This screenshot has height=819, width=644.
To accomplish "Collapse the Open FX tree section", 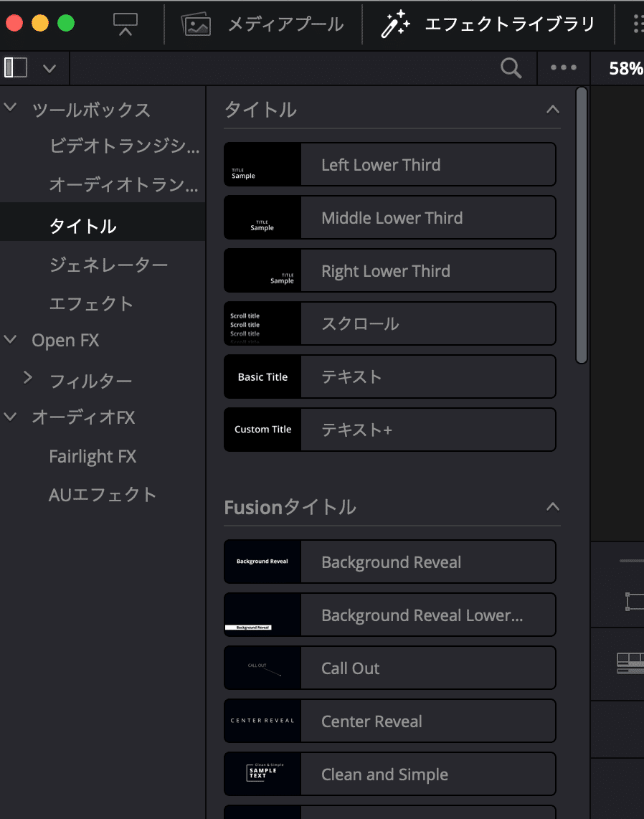I will 11,339.
